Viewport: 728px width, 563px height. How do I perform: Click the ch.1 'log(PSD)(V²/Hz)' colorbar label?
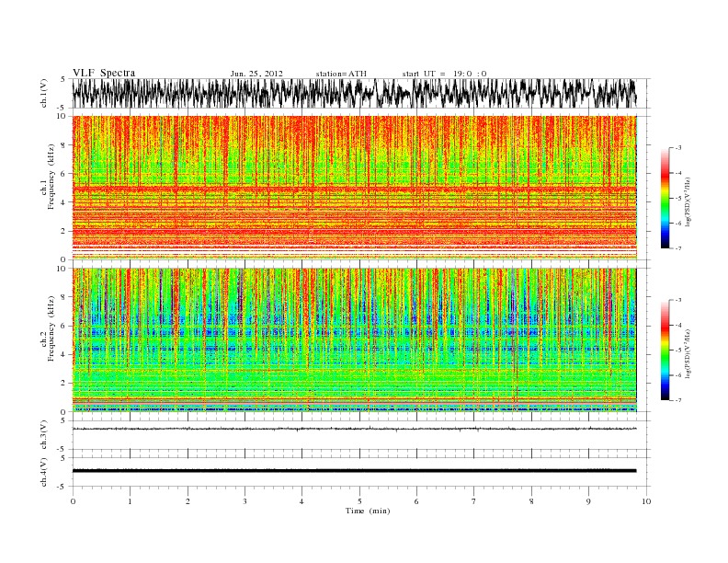(689, 202)
